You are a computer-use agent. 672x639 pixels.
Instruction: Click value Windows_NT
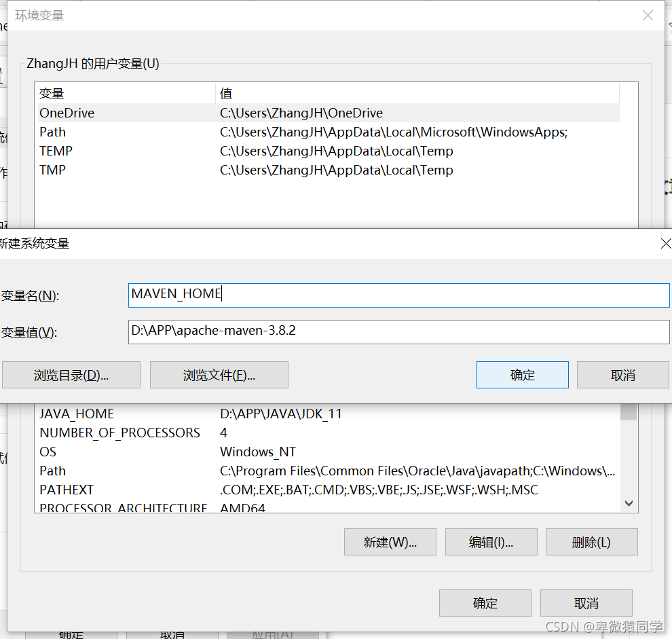tap(257, 452)
